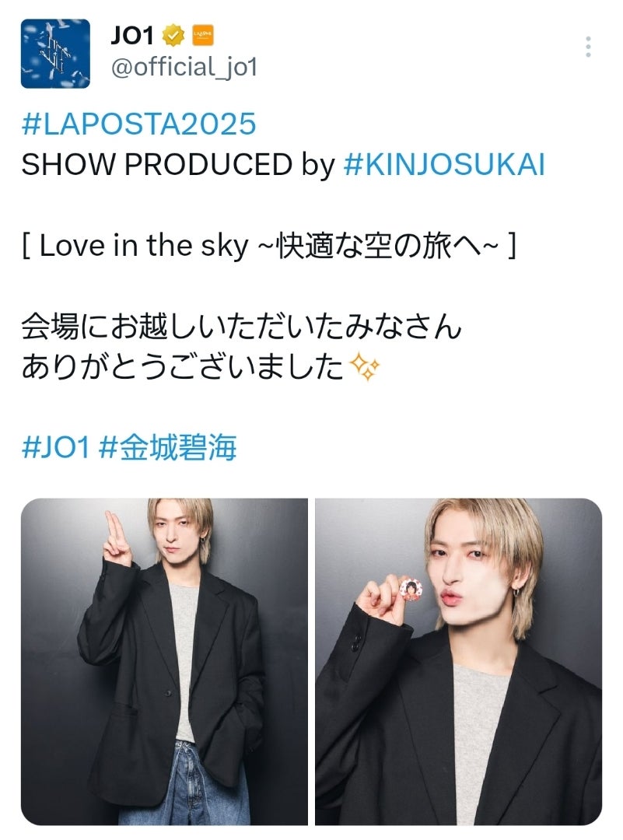Open the #JO1 hashtag
The height and width of the screenshot is (840, 623).
coord(55,446)
